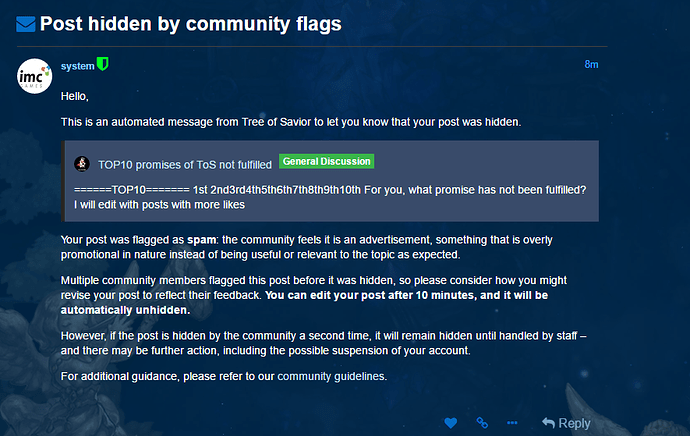
Task: Click the small avatar in the quoted post
Action: (82, 163)
